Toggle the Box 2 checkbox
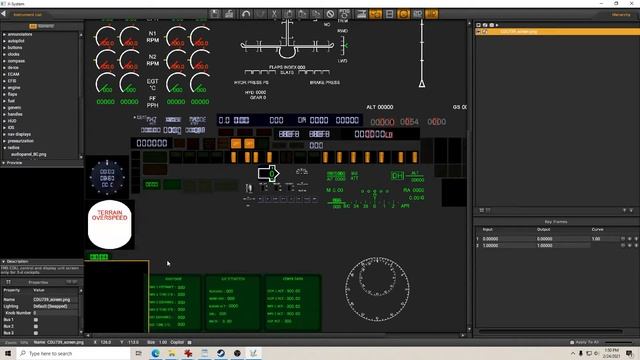Image resolution: width=640 pixels, height=360 pixels. pos(36,326)
